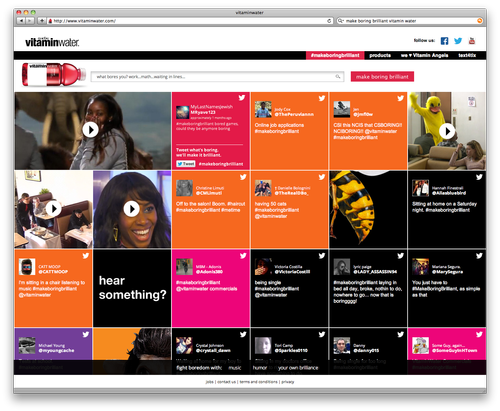Click the hear something? tile
This screenshot has width=500, height=411.
[132, 288]
